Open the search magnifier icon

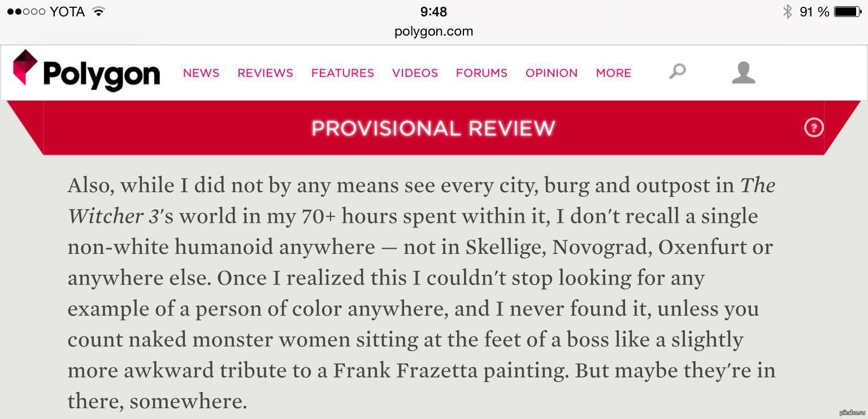pos(677,71)
